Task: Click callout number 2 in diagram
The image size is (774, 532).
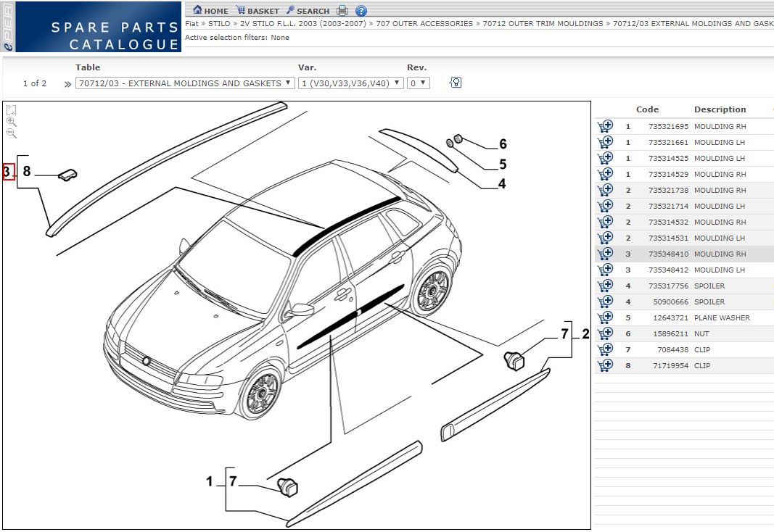Action: pyautogui.click(x=585, y=334)
